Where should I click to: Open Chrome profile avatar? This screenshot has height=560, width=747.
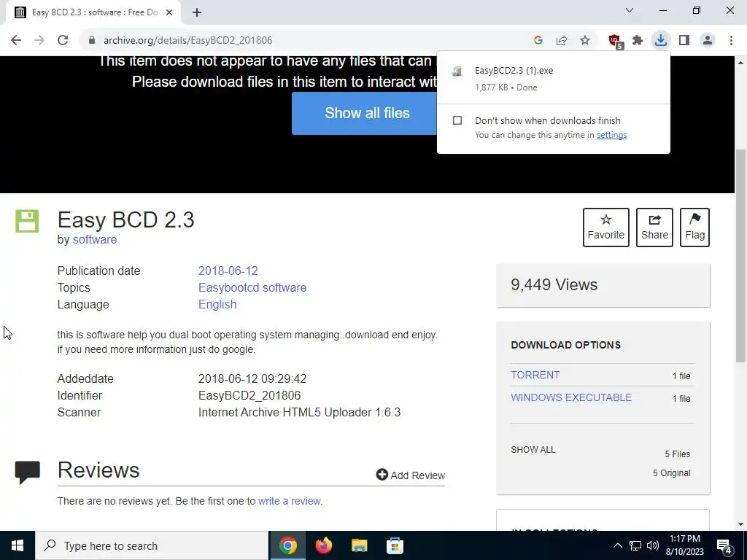coord(708,41)
